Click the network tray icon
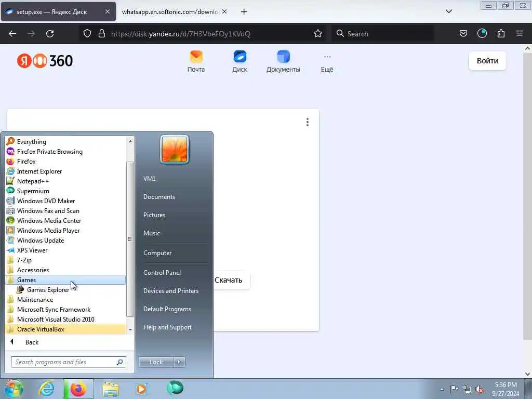This screenshot has height=399, width=532. 467,389
